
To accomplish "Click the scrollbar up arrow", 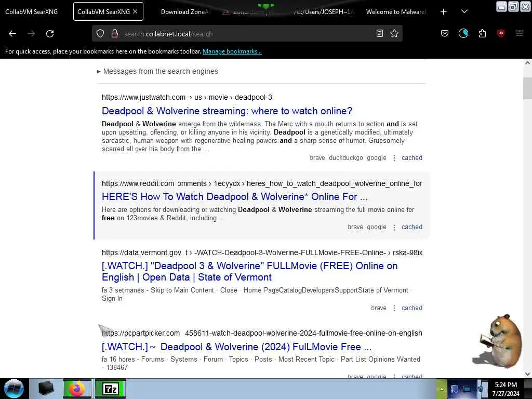I will (x=527, y=63).
